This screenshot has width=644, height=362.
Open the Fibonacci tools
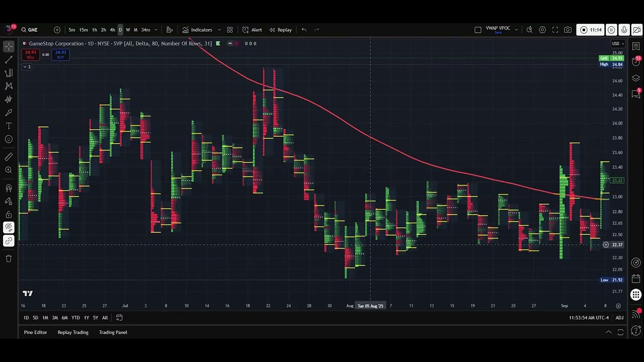click(x=9, y=73)
